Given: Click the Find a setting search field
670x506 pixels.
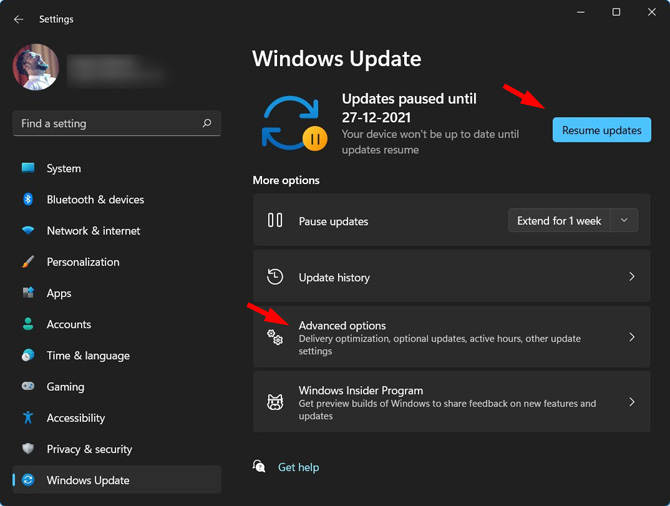Looking at the screenshot, I should pyautogui.click(x=117, y=124).
